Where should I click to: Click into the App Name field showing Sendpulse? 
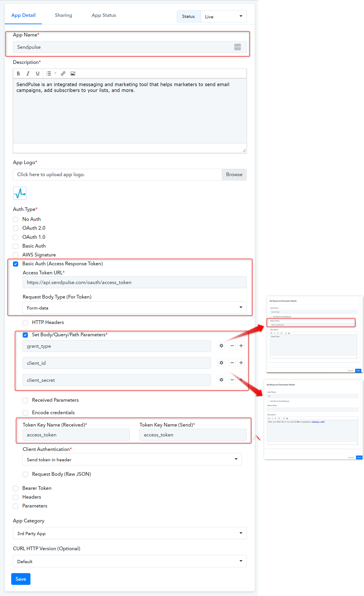tap(130, 47)
